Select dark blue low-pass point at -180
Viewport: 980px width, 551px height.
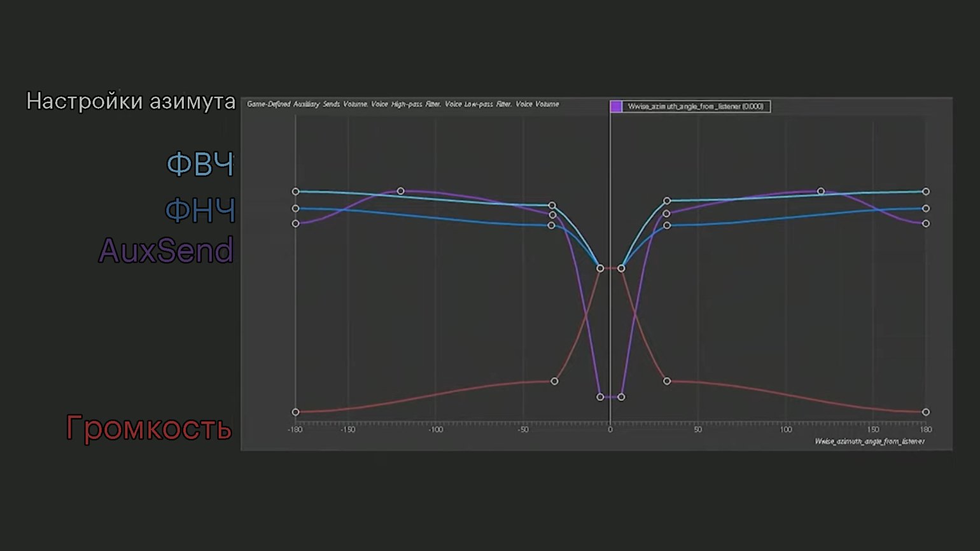point(295,209)
